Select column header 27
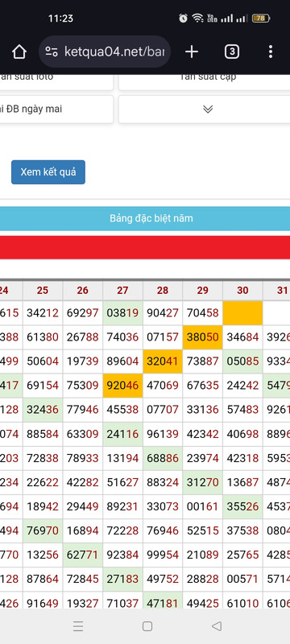 pos(122,291)
